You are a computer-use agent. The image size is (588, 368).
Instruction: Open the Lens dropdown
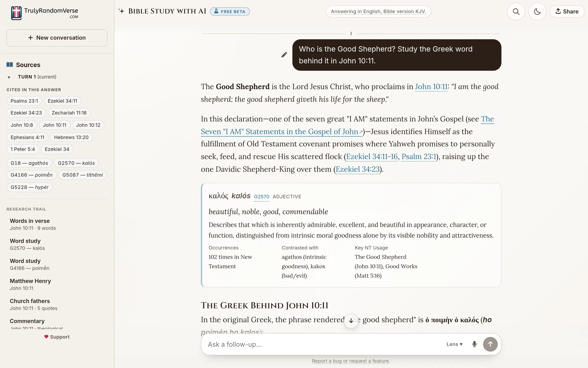click(x=454, y=344)
